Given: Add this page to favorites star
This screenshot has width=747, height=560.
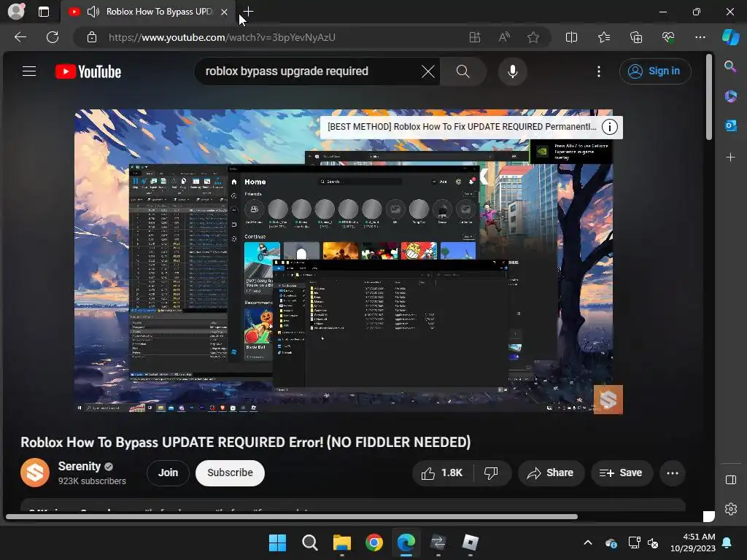Looking at the screenshot, I should coord(533,37).
